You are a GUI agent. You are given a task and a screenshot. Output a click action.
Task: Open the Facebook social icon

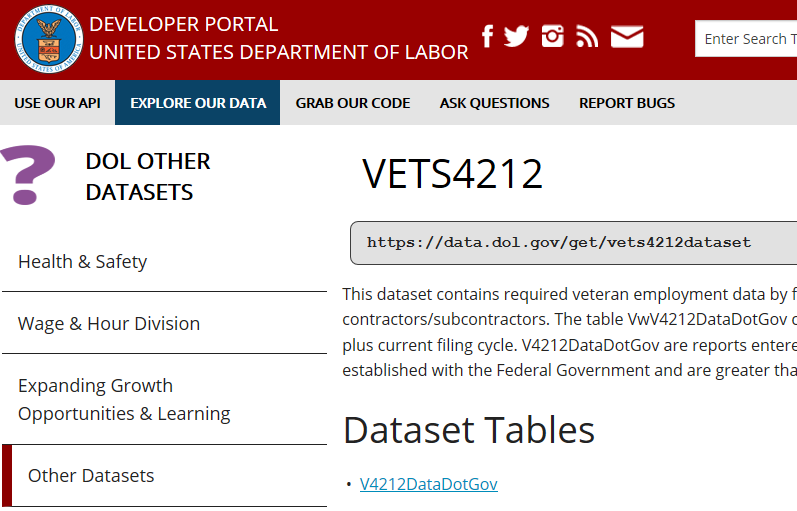click(x=488, y=36)
